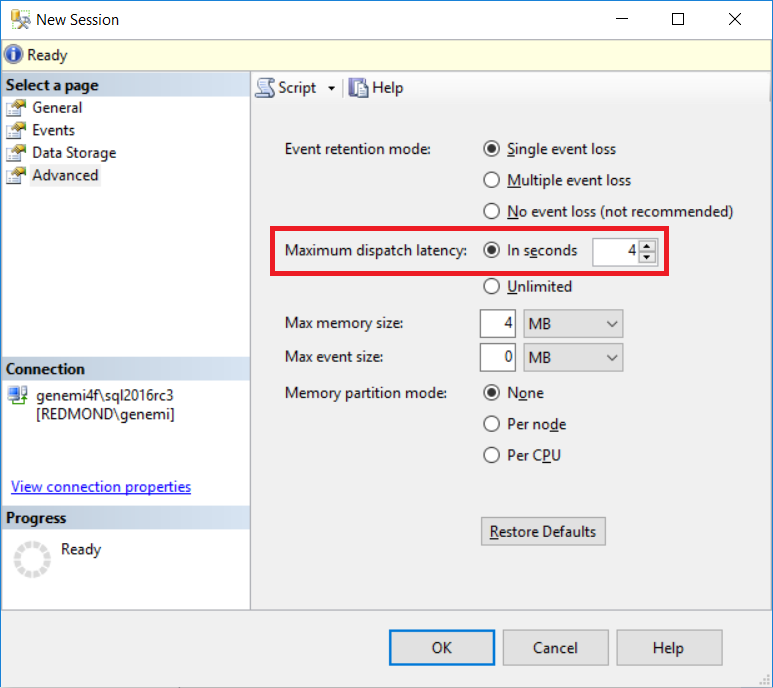Viewport: 773px width, 688px height.
Task: Open the Data Storage page
Action: [x=74, y=153]
